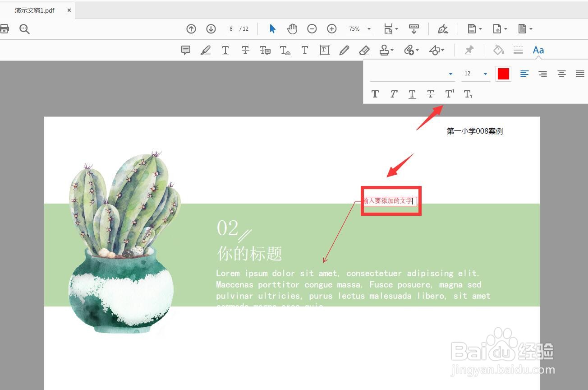Open the red font color swatch
The width and height of the screenshot is (588, 390).
coord(503,73)
